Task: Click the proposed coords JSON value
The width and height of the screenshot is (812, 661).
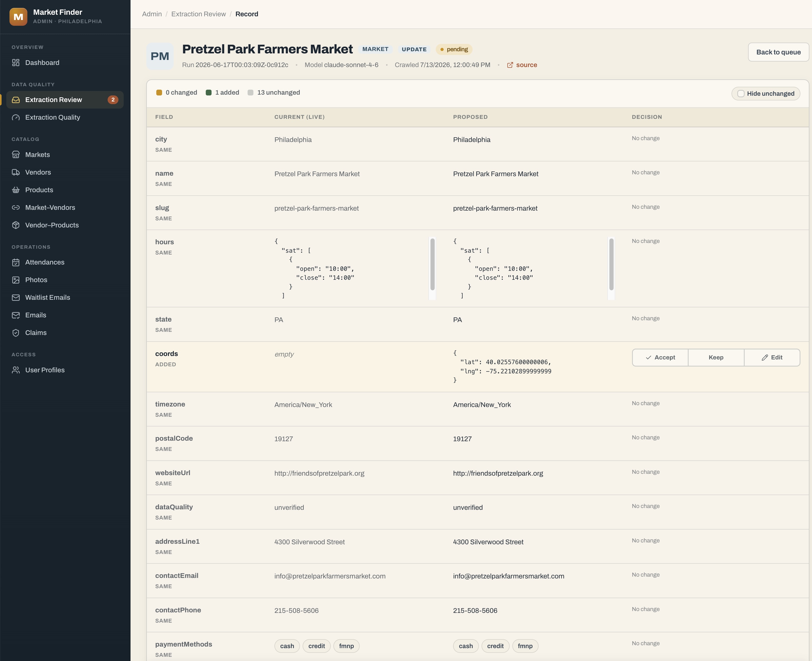Action: (x=502, y=367)
